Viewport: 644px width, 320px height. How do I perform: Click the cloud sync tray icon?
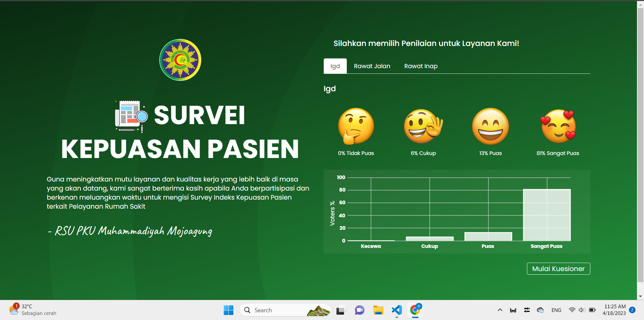click(x=540, y=310)
